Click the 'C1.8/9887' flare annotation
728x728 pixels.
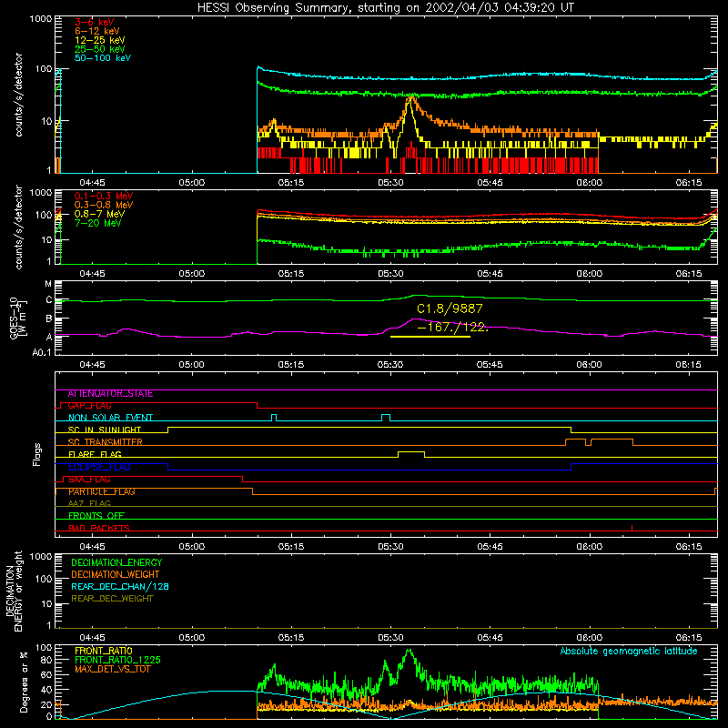450,308
